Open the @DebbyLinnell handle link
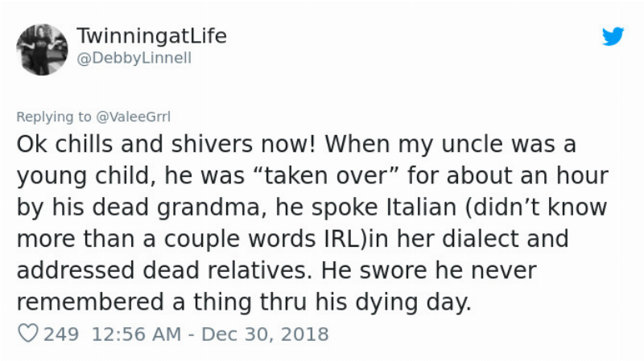This screenshot has width=644, height=361. [133, 58]
